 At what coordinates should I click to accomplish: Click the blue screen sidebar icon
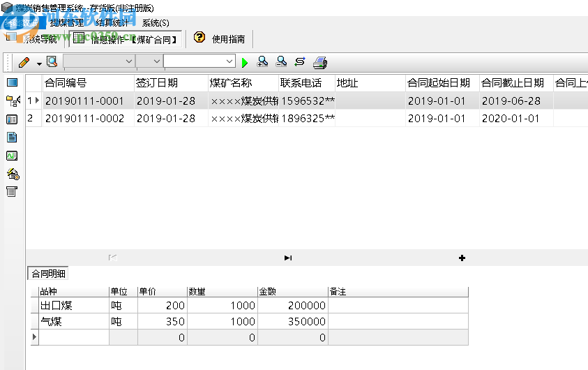(12, 82)
